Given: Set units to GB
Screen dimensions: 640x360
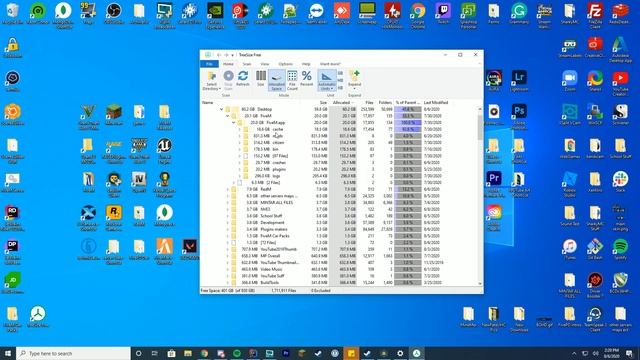Looking at the screenshot, I should click(340, 73).
